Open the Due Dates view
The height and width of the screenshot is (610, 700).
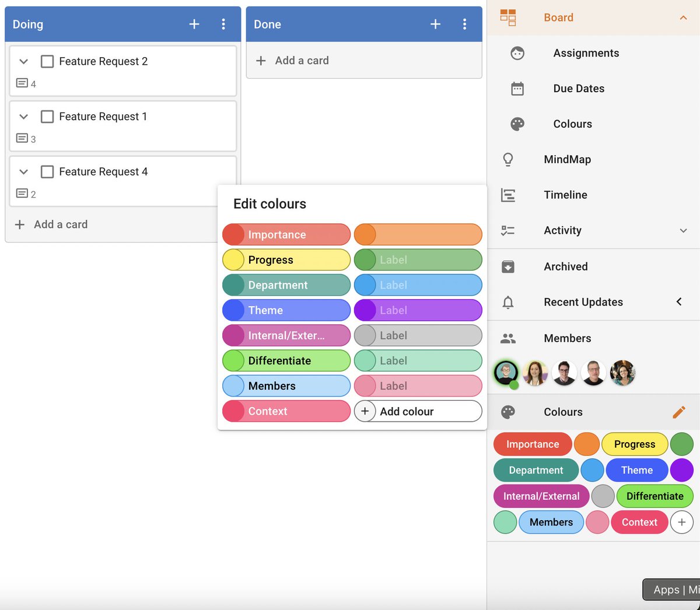pos(579,89)
